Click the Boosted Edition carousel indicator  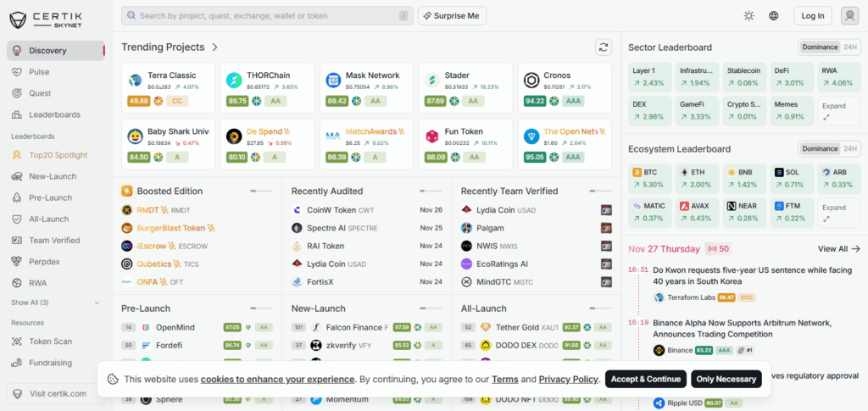[x=260, y=192]
